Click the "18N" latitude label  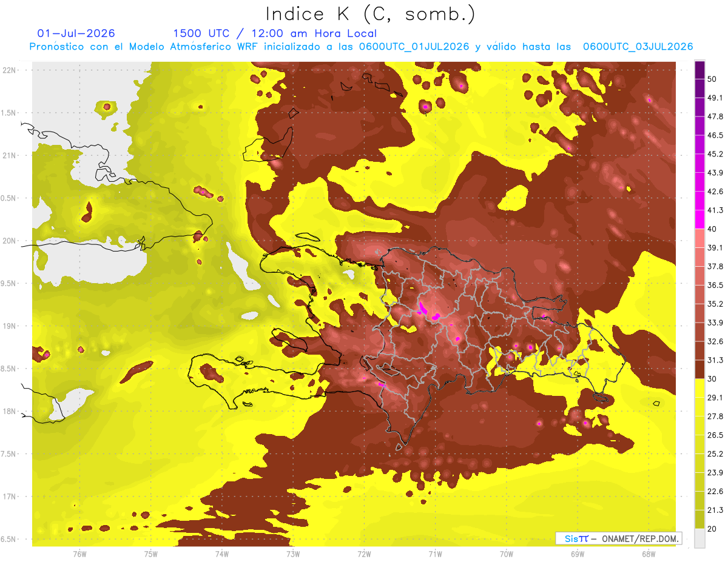10,412
